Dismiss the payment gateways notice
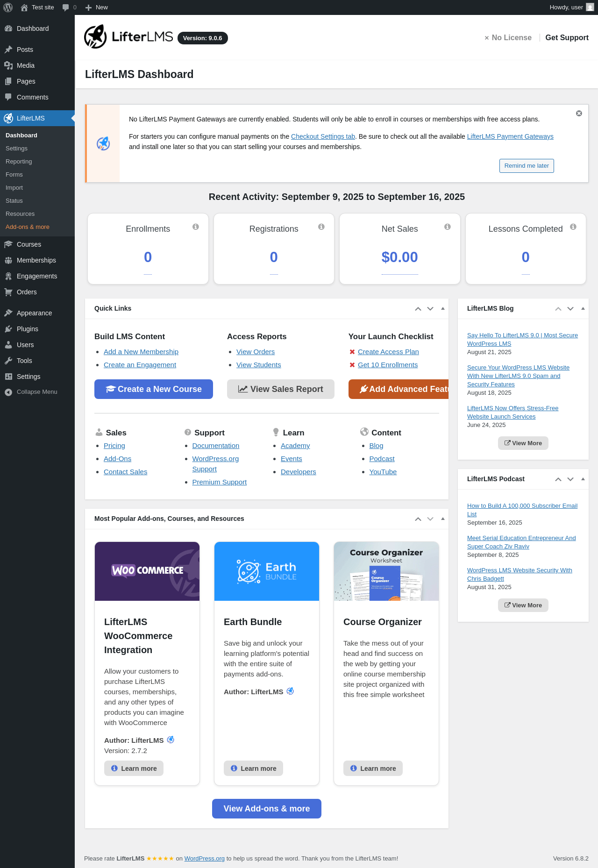This screenshot has height=868, width=598. (x=579, y=114)
